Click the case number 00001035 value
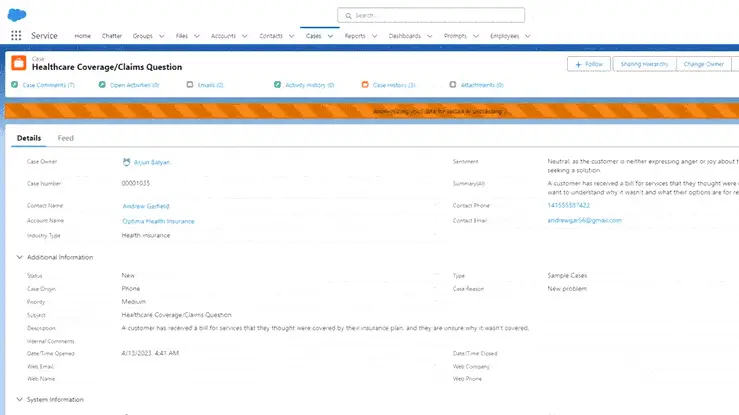Screen dimensions: 739x415 (x=136, y=183)
